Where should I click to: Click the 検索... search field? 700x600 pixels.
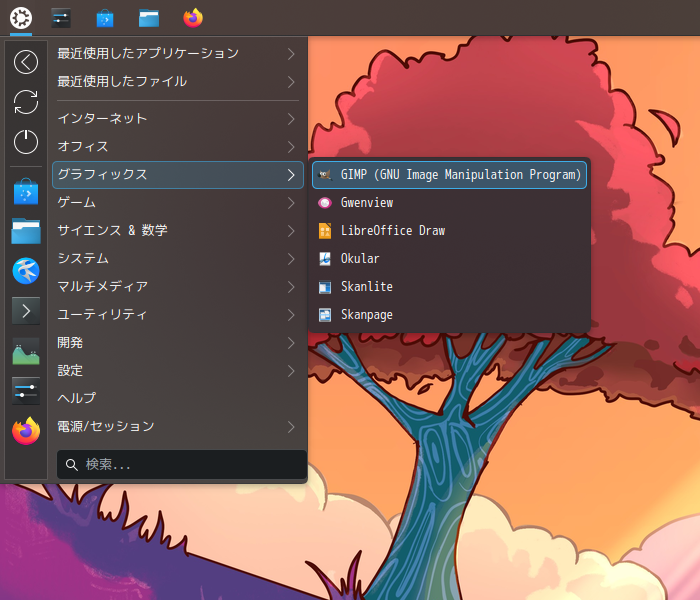182,465
